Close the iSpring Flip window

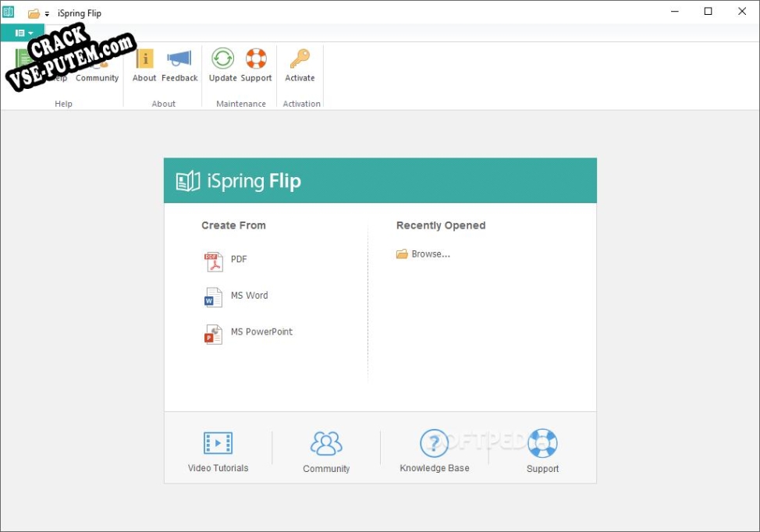click(741, 11)
